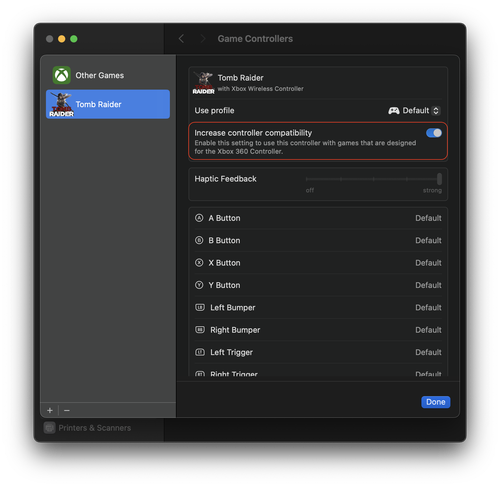Click the Left Trigger glyph icon
This screenshot has height=487, width=500.
click(200, 352)
